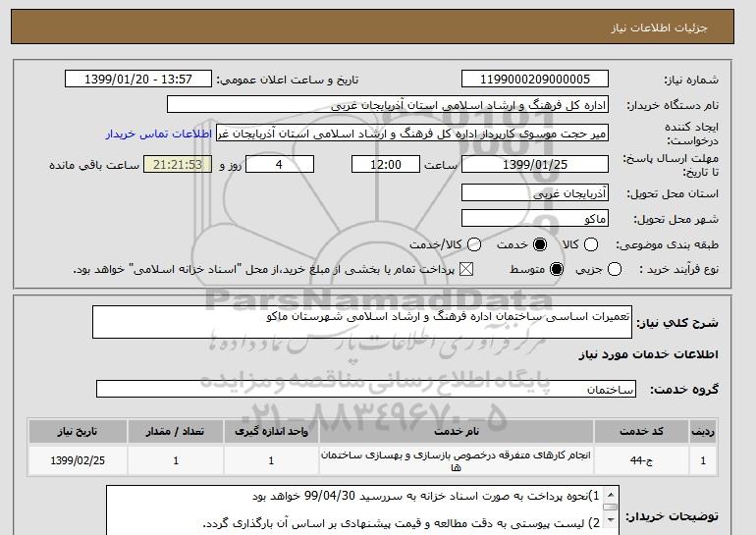
Task: Click the ردیف column header
Action: (703, 431)
